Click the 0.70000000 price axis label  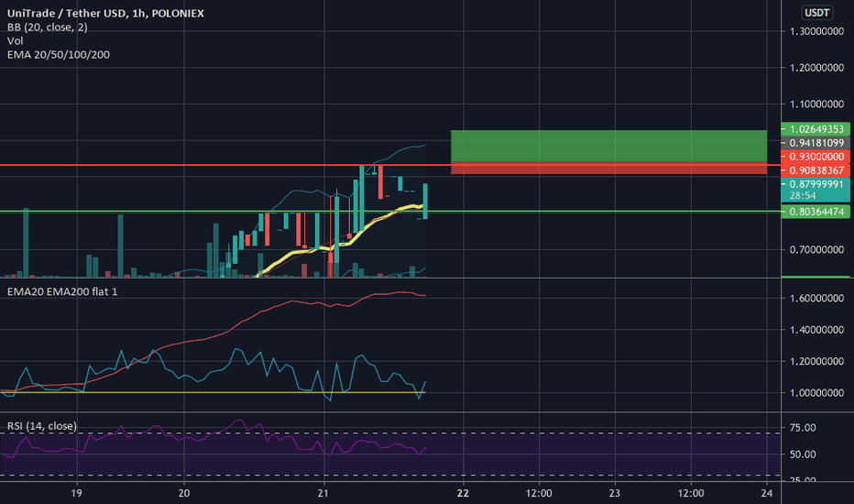[816, 249]
